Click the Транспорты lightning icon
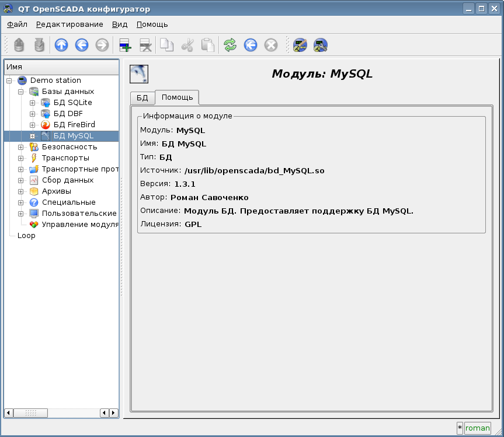This screenshot has height=437, width=504. coord(34,158)
